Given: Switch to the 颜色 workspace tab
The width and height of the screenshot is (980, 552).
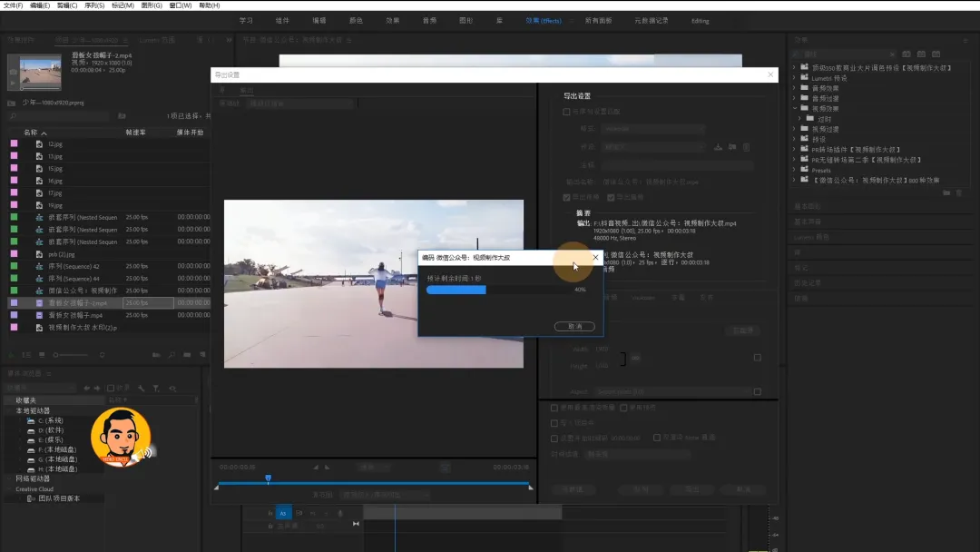Looking at the screenshot, I should pos(356,20).
